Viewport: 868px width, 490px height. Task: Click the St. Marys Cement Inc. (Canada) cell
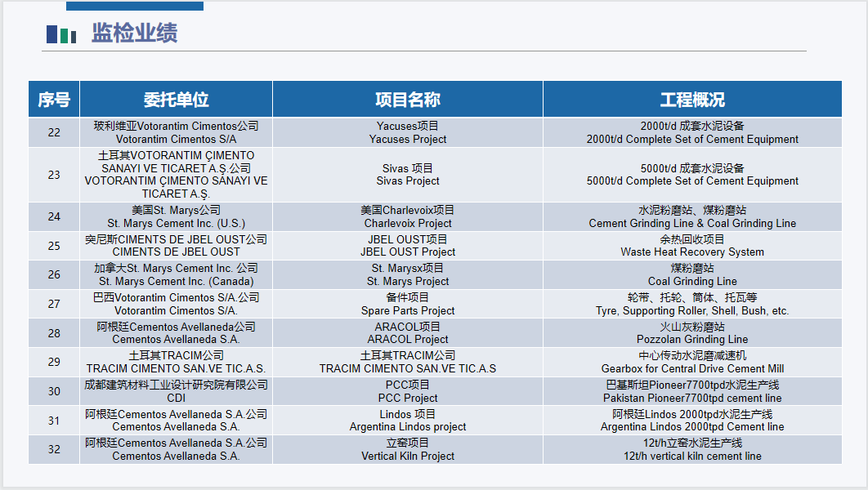(176, 275)
